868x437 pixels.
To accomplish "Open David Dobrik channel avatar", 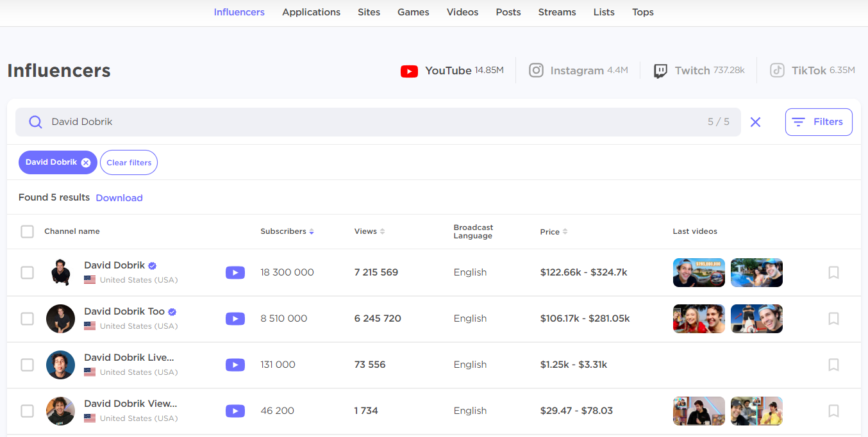I will point(60,272).
